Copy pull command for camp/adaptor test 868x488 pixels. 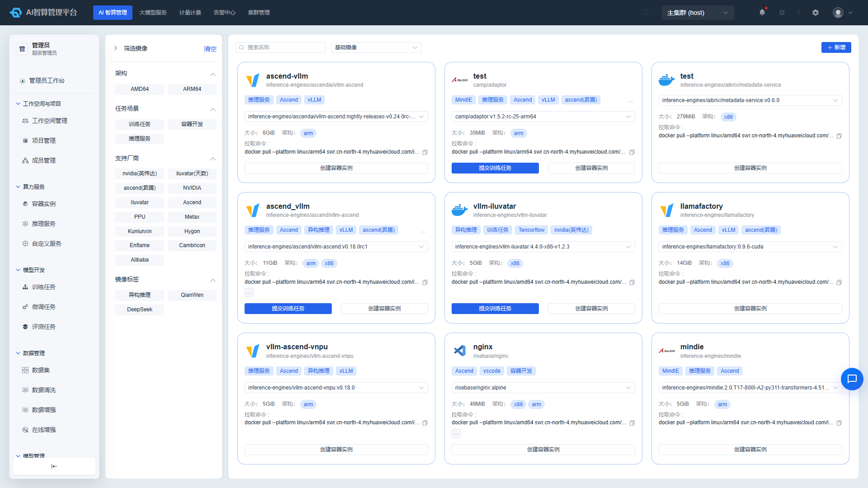632,152
